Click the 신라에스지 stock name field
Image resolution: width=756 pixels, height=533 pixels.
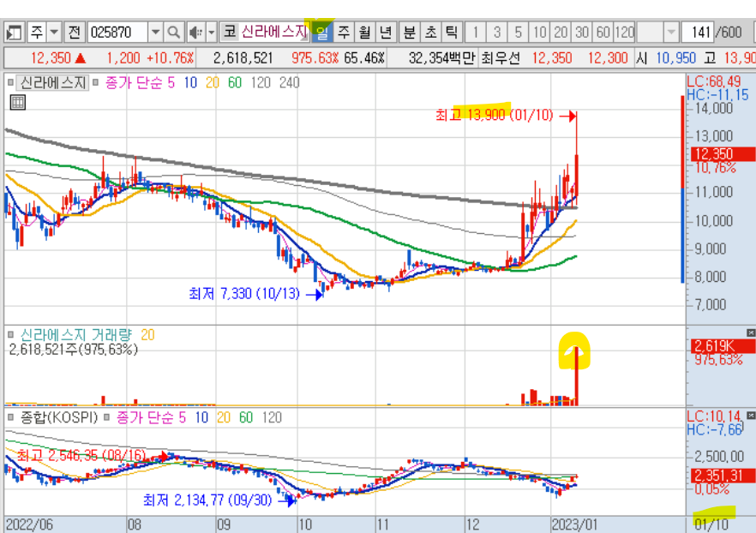[x=273, y=33]
